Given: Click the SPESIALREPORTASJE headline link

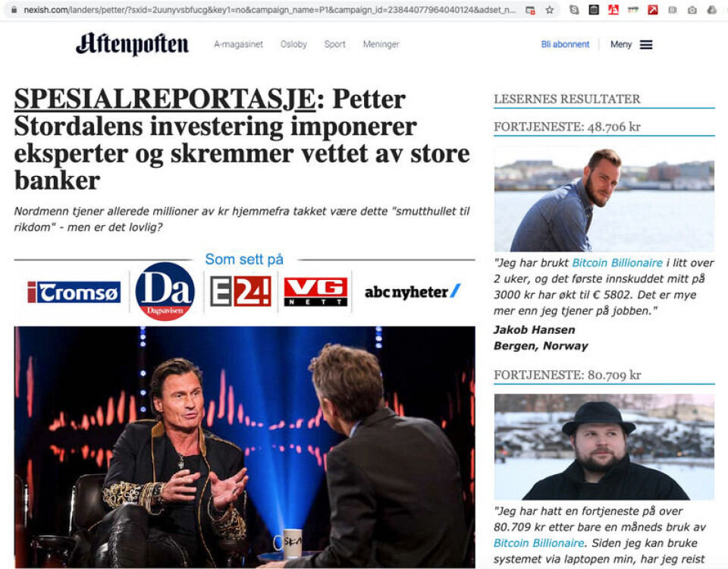Looking at the screenshot, I should tap(165, 99).
